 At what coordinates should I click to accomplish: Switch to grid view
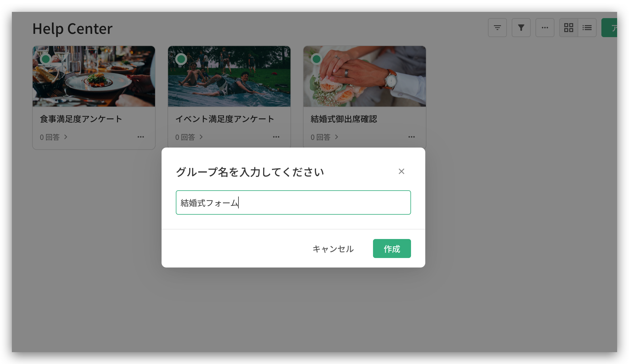[x=568, y=28]
